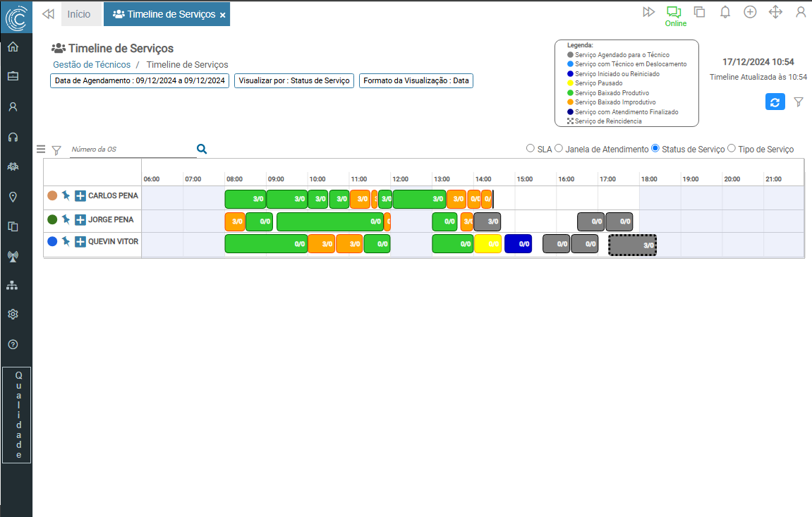Click the pin icon next to Carlos Pena
The width and height of the screenshot is (812, 517).
66,195
